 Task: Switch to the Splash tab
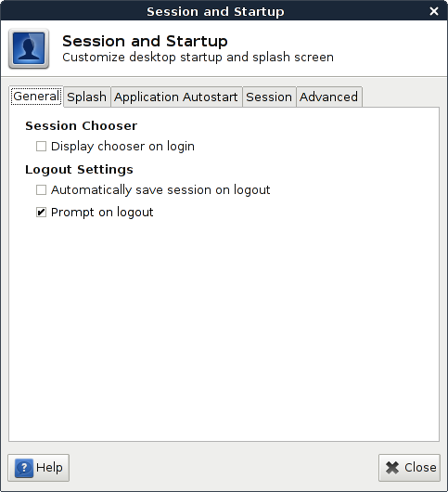pyautogui.click(x=87, y=97)
